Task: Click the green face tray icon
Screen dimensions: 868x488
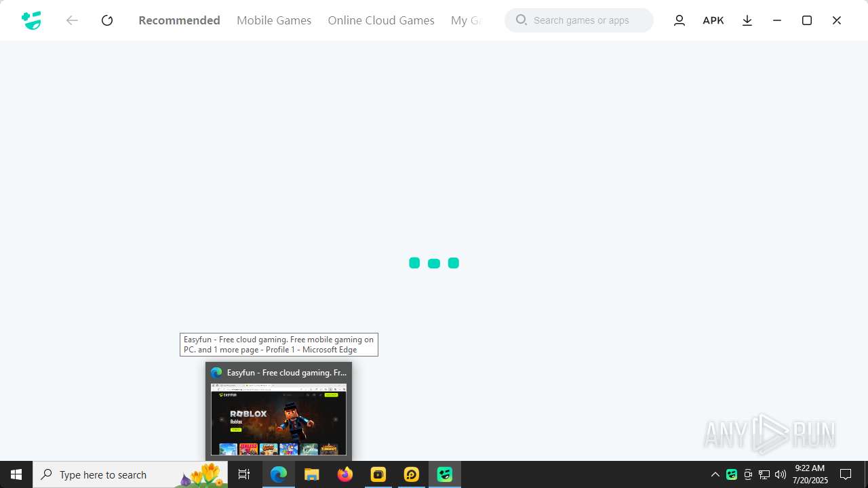Action: (x=732, y=474)
